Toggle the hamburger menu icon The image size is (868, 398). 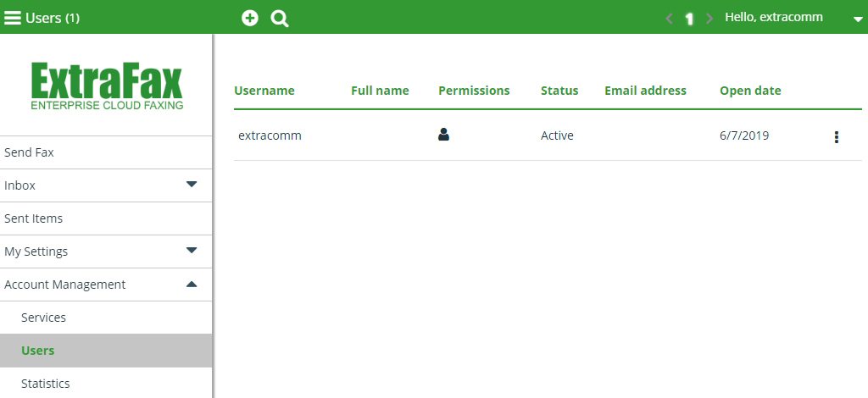coord(12,18)
